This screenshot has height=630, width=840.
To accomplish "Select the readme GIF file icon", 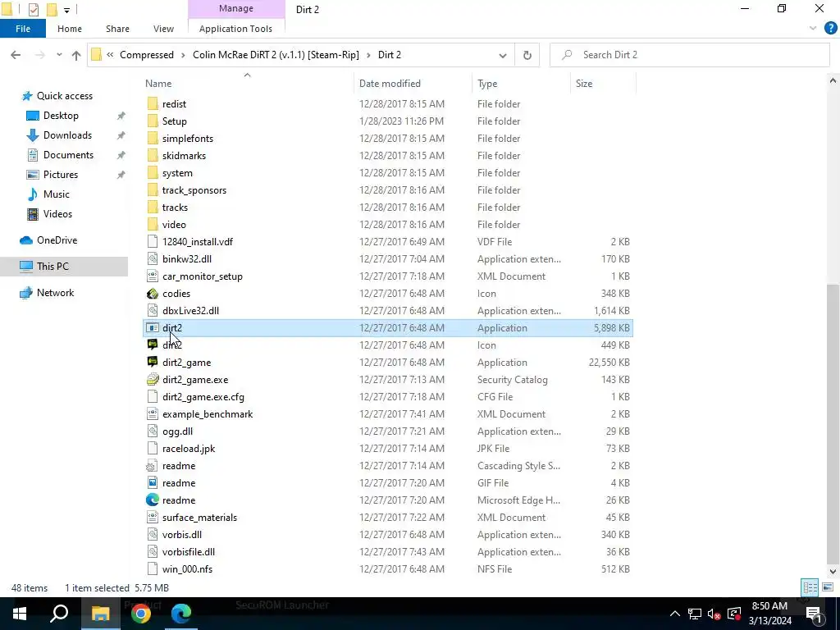I will point(153,482).
